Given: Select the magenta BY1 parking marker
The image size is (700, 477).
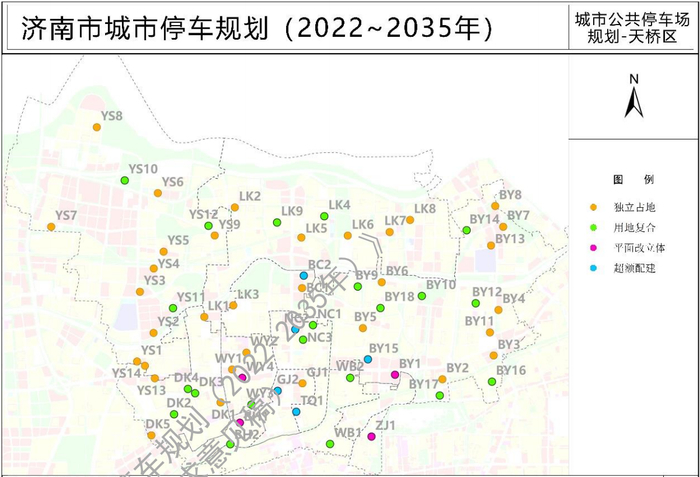Looking at the screenshot, I should (x=395, y=375).
